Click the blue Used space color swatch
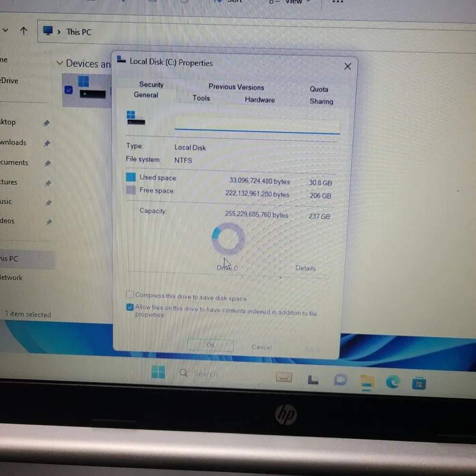This screenshot has height=476, width=476. pyautogui.click(x=130, y=177)
